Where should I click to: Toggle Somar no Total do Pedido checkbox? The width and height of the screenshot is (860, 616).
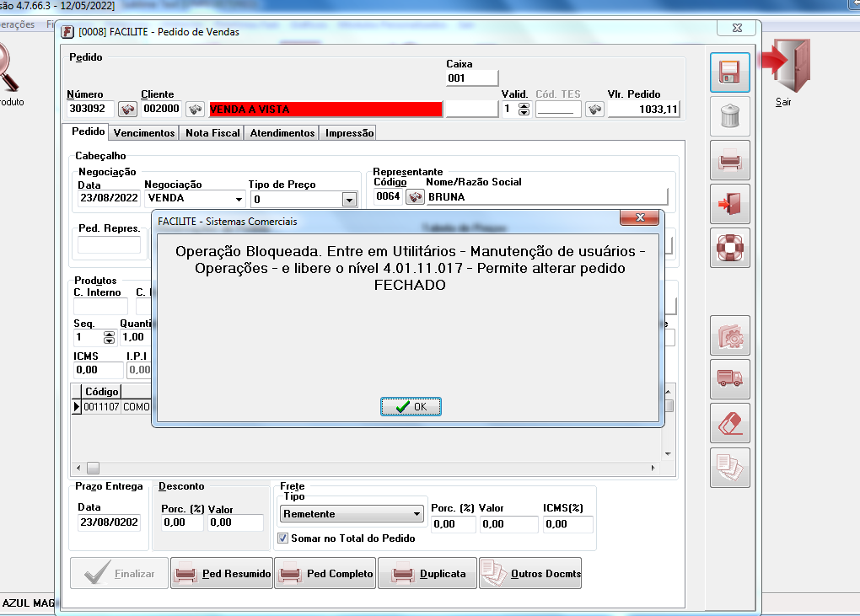(x=282, y=538)
